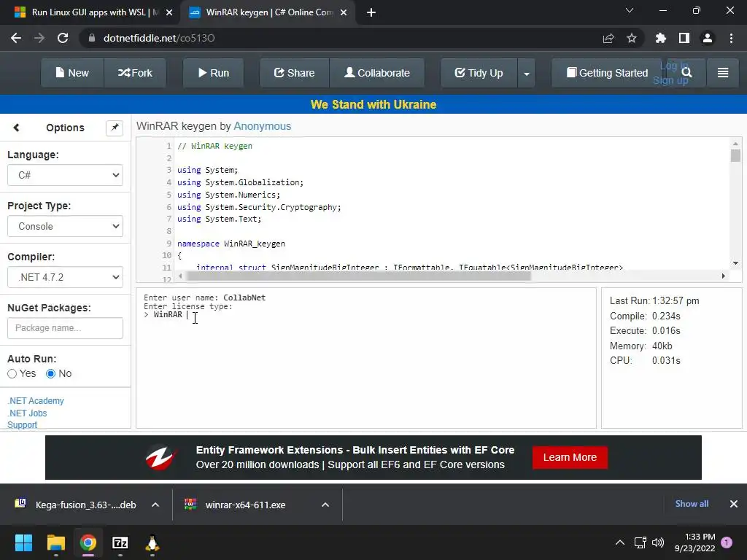Viewport: 747px width, 560px height.
Task: Pin the Options panel
Action: [115, 128]
